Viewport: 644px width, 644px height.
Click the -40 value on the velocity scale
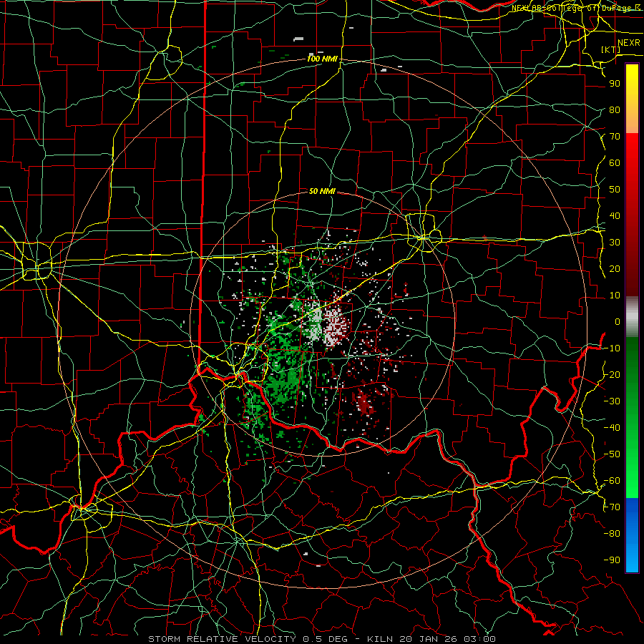tap(612, 428)
